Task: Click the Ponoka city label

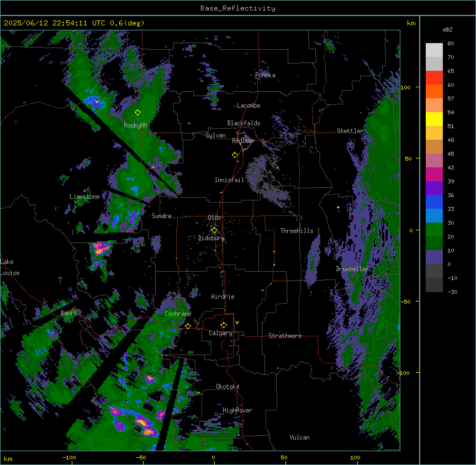Action: tap(265, 75)
